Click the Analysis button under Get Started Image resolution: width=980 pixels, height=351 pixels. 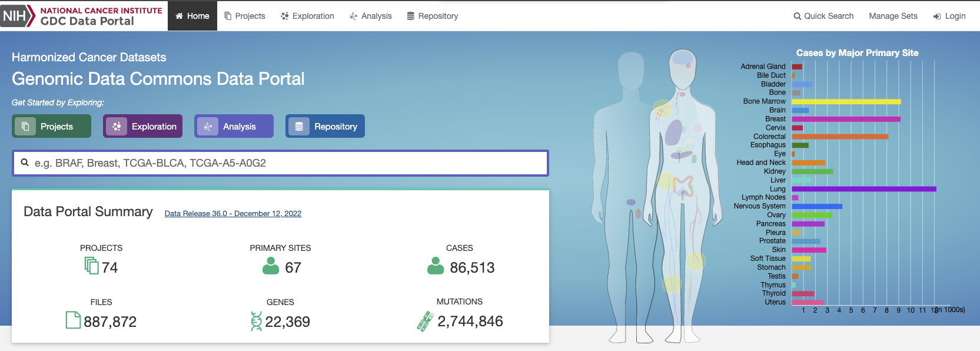pyautogui.click(x=234, y=126)
